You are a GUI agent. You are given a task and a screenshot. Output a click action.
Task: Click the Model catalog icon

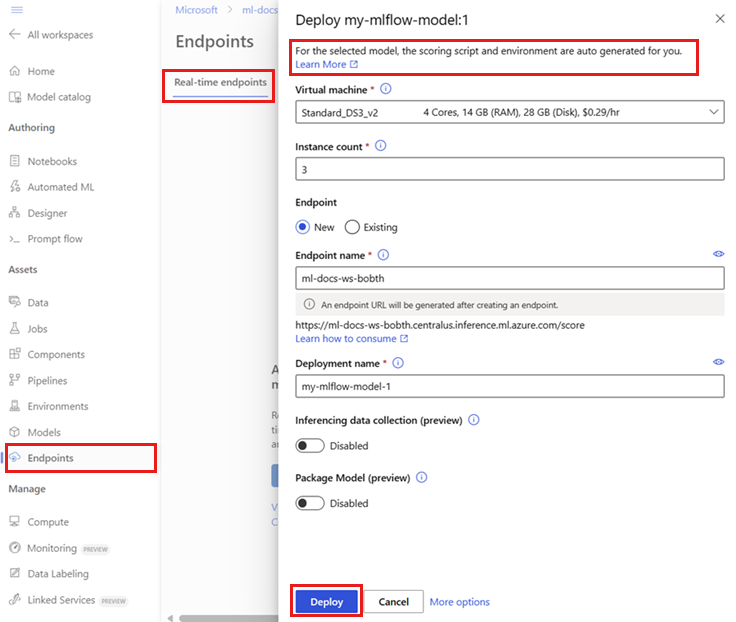15,97
